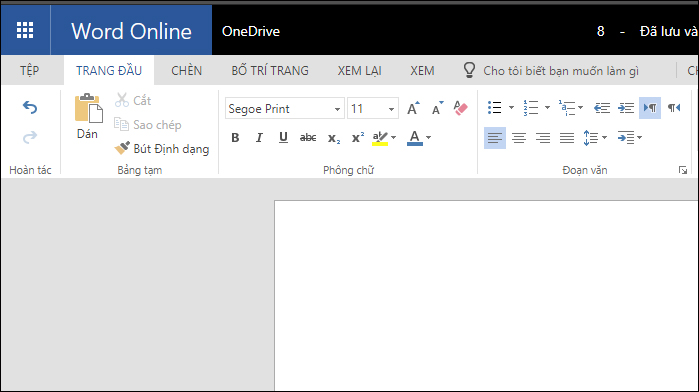Click the lightbulb Tell Me icon
Image resolution: width=699 pixels, height=392 pixels.
pyautogui.click(x=469, y=70)
